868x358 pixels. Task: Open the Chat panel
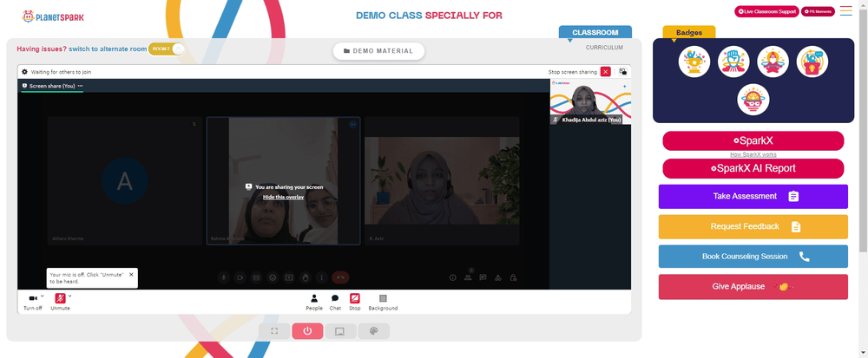[335, 303]
